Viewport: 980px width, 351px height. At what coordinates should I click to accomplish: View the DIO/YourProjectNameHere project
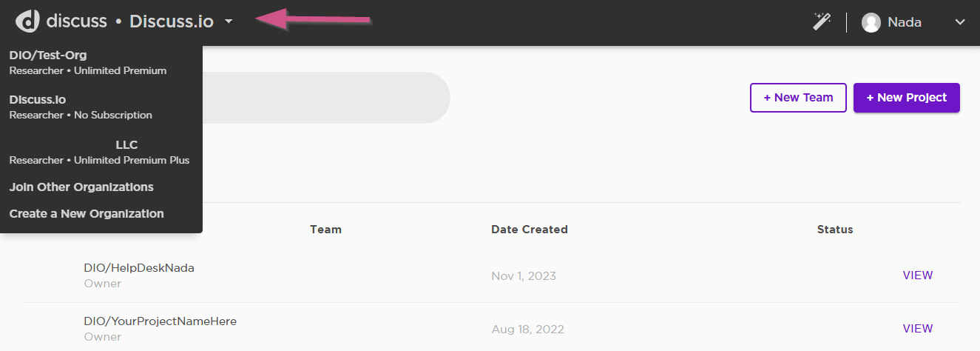click(918, 329)
